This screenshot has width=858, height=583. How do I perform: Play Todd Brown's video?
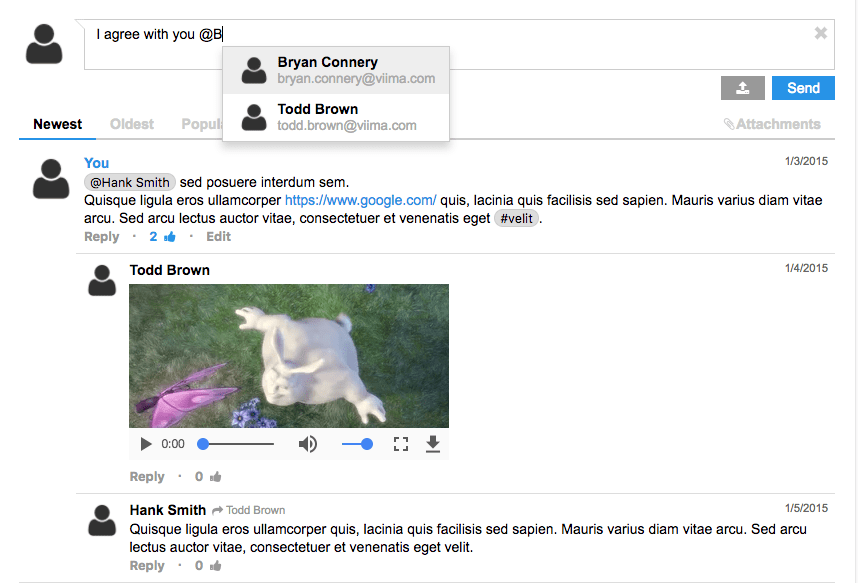(x=145, y=443)
